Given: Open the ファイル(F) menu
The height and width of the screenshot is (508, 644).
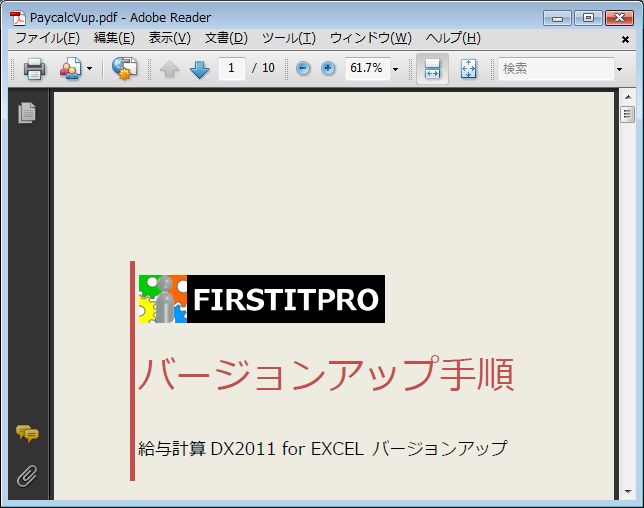Looking at the screenshot, I should (x=48, y=38).
